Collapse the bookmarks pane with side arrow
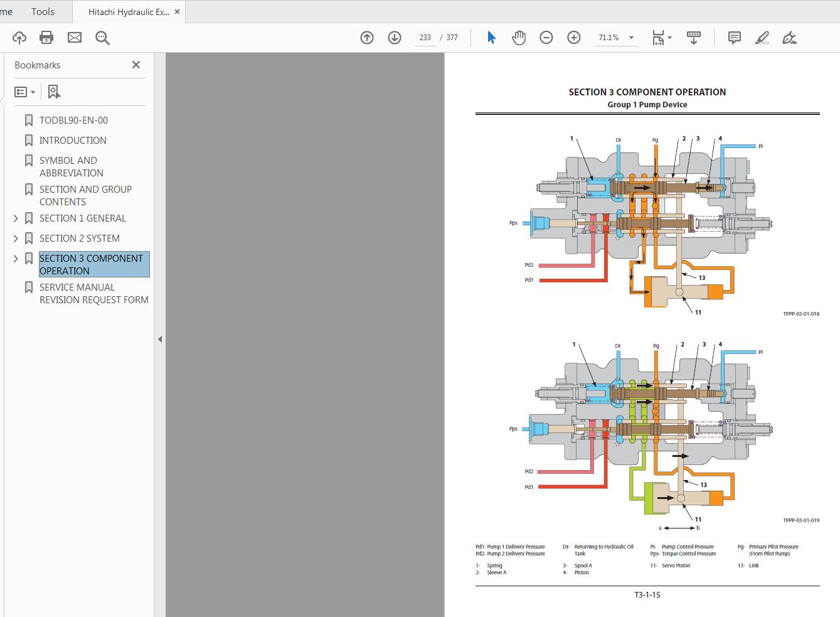Screen dimensions: 840x617 160,339
